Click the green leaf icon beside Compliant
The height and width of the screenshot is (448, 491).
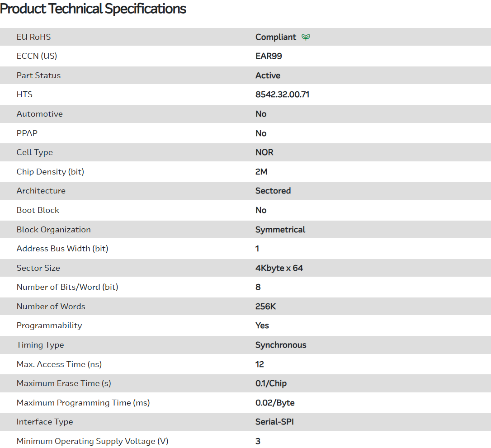[306, 37]
